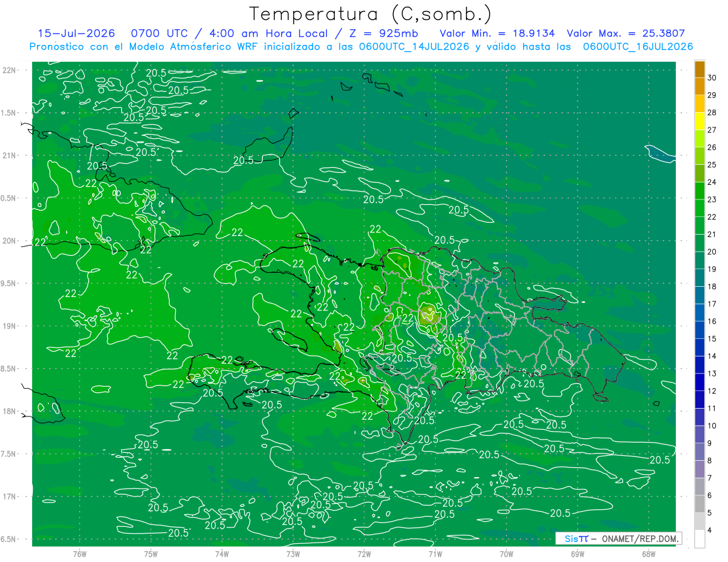Click the color scale label '25'

712,165
